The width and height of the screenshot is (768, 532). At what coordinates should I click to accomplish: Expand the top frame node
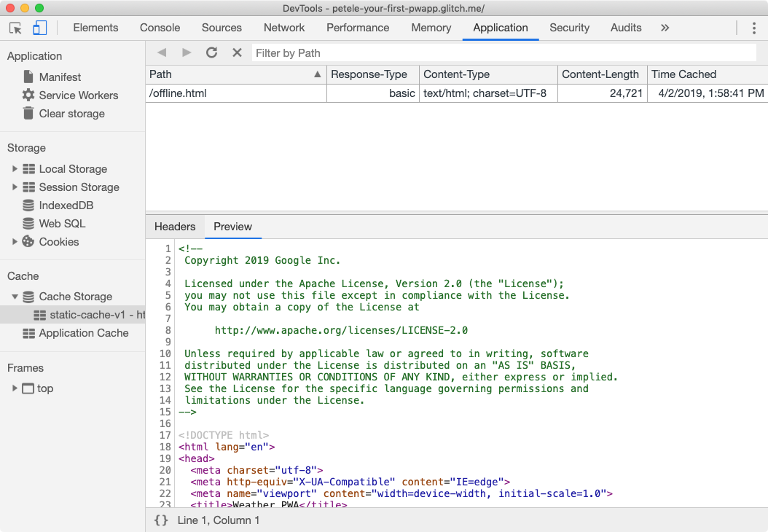coord(15,388)
